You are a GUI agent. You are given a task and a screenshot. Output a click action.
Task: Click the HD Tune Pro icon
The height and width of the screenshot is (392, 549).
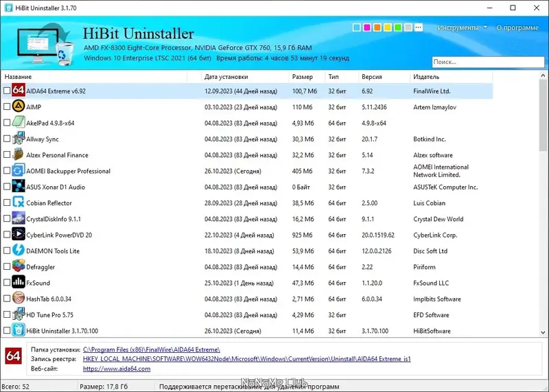19,314
